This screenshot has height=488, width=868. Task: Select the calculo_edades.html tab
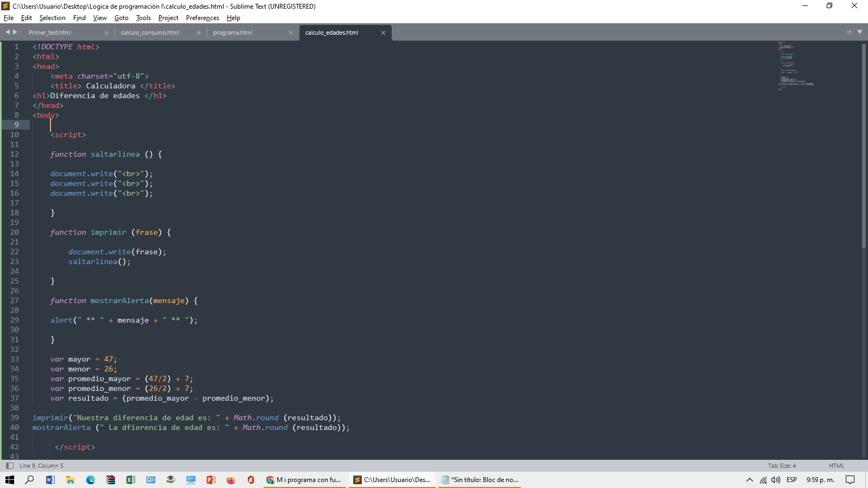[331, 33]
